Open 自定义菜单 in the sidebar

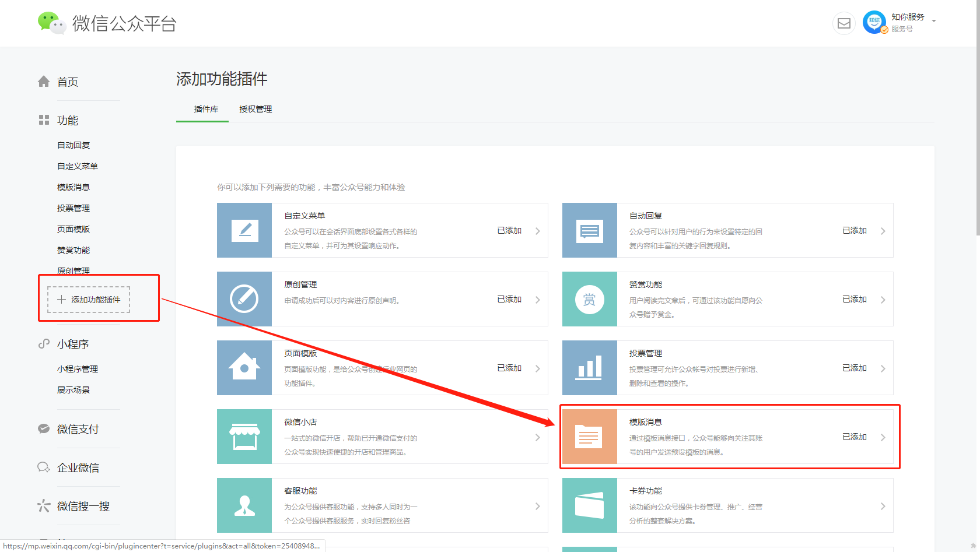click(78, 166)
